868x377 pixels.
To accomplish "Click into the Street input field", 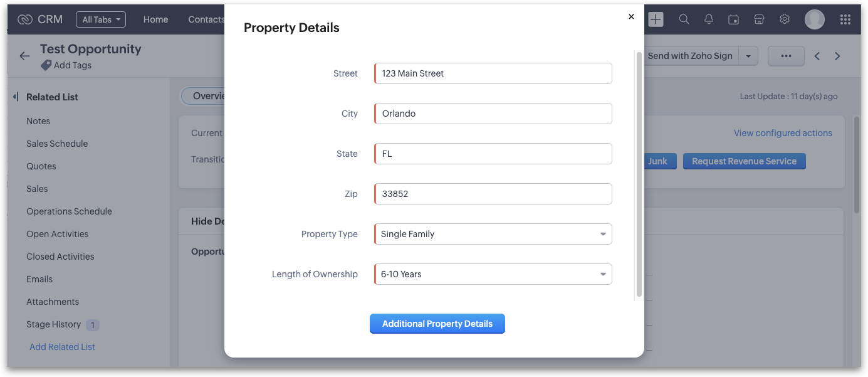I will click(493, 73).
